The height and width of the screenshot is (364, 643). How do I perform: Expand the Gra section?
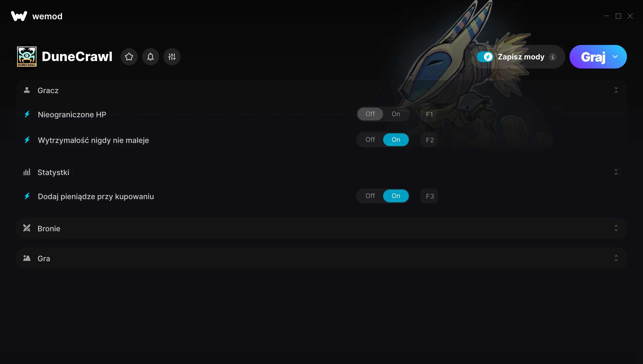point(616,258)
